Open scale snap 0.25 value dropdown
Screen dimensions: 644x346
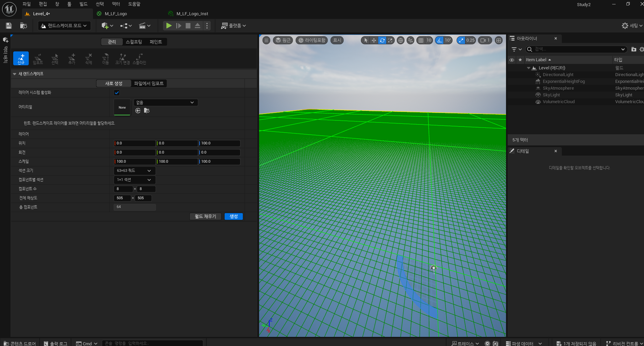click(470, 40)
